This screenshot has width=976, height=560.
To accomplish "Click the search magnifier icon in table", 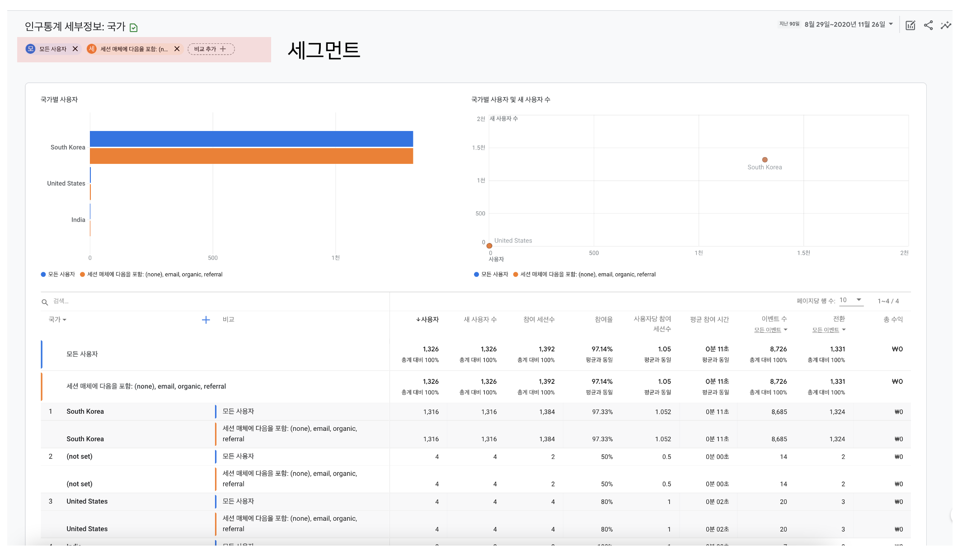I will click(45, 302).
